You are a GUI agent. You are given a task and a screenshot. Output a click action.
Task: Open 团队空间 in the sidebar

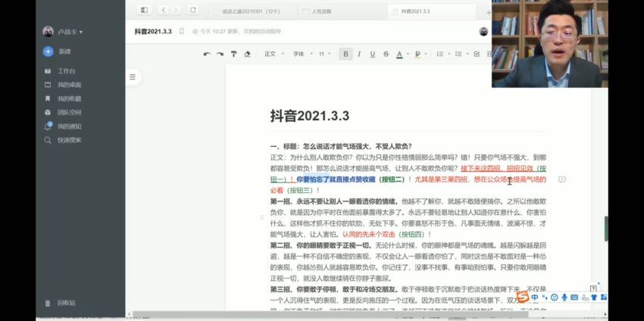point(63,113)
